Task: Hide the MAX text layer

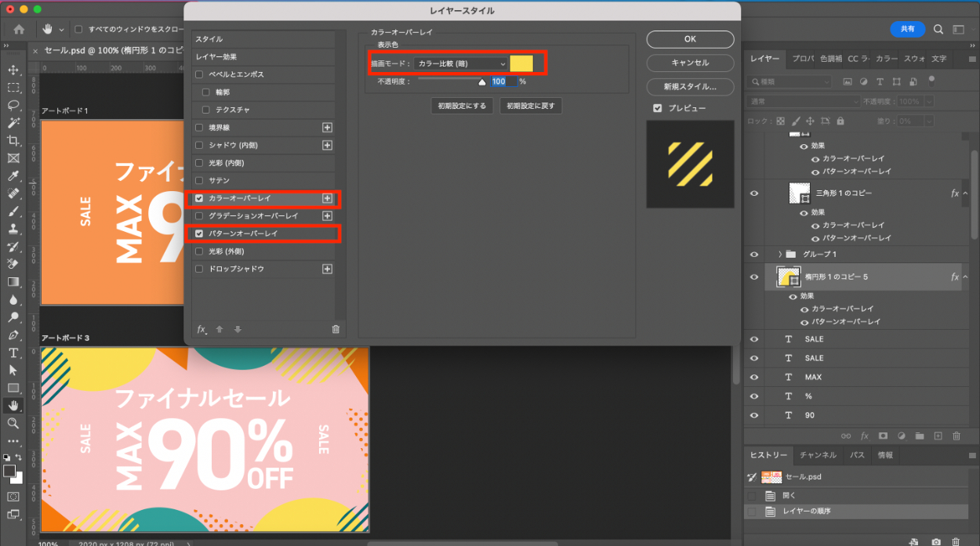Action: point(754,377)
